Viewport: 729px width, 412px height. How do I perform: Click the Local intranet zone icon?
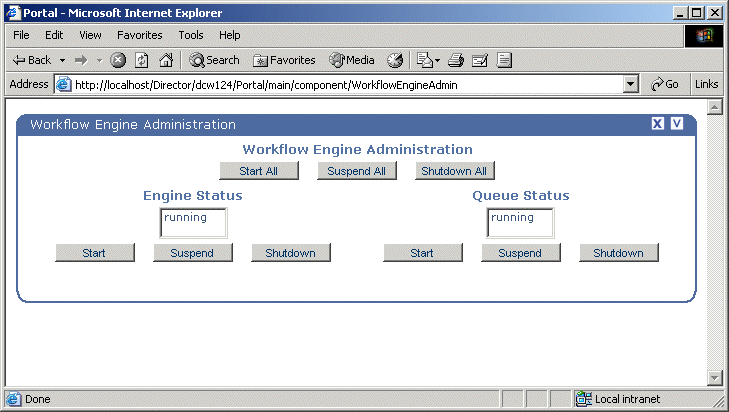pos(584,399)
